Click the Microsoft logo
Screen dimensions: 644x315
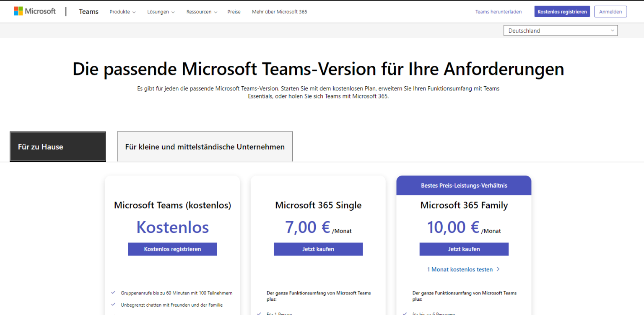[x=34, y=11]
